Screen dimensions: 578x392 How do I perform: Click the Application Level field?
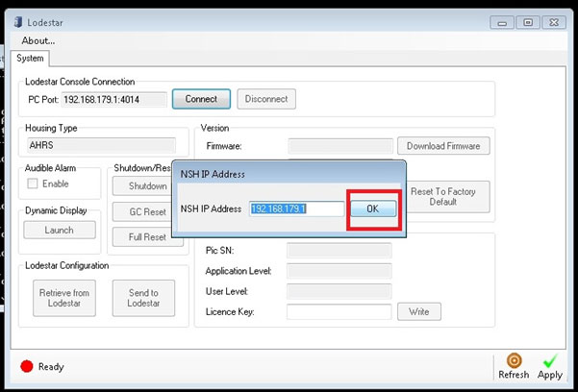coord(339,271)
